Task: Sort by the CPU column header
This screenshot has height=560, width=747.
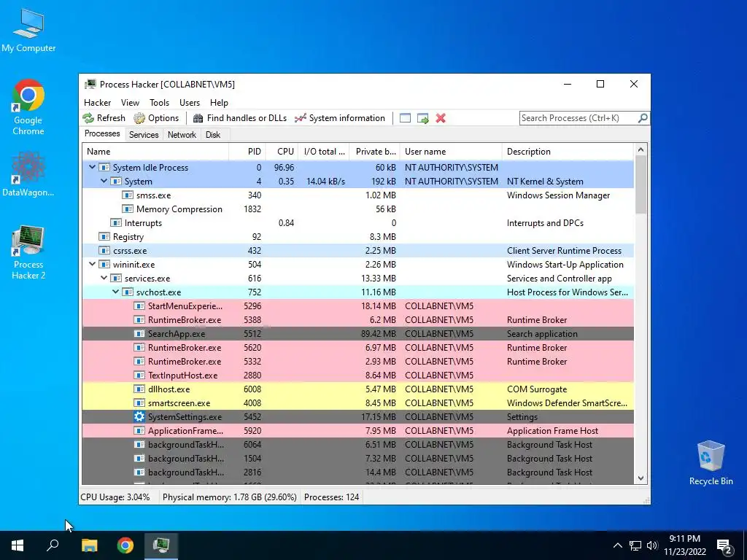Action: tap(282, 152)
